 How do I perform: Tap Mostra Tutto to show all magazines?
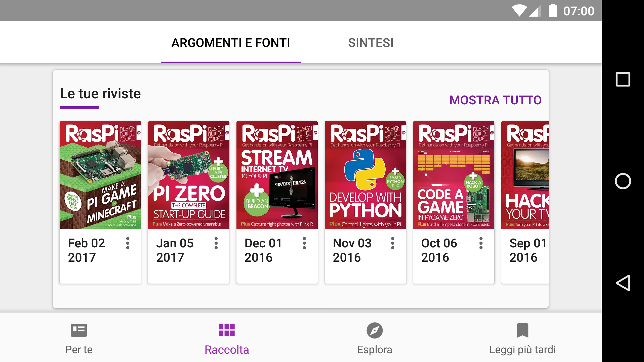(495, 100)
